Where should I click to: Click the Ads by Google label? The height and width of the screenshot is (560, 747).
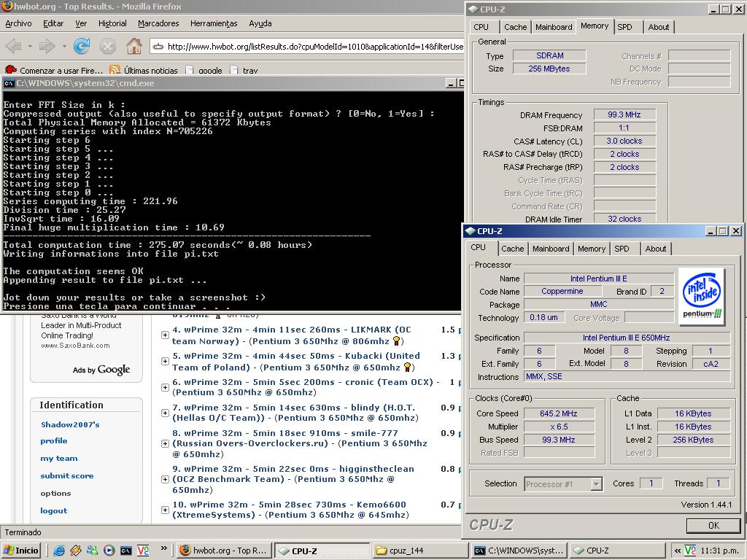click(x=101, y=370)
